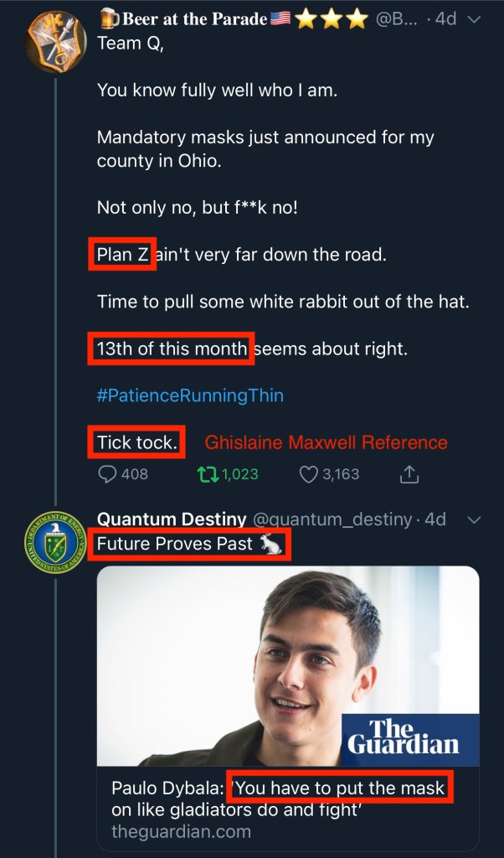Image resolution: width=504 pixels, height=858 pixels.
Task: Expand the first tweet's options chevron
Action: [x=475, y=19]
